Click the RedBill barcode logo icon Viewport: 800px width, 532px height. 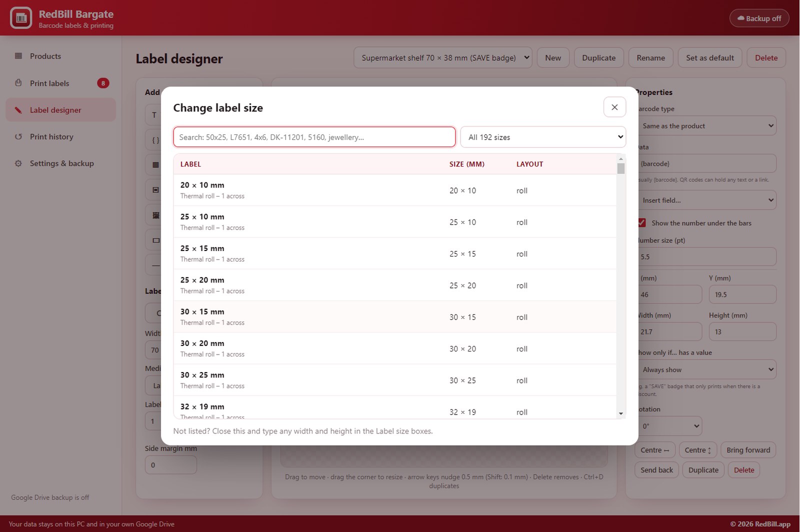21,18
